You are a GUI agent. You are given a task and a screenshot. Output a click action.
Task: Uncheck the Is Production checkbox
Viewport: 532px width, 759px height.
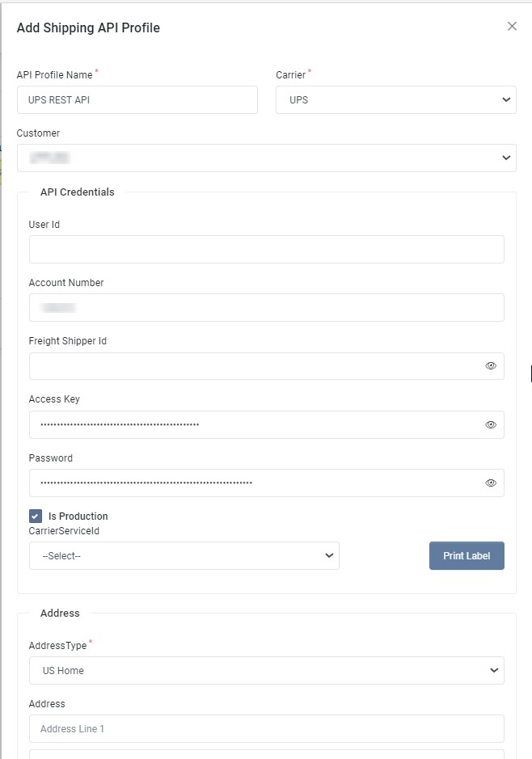36,516
